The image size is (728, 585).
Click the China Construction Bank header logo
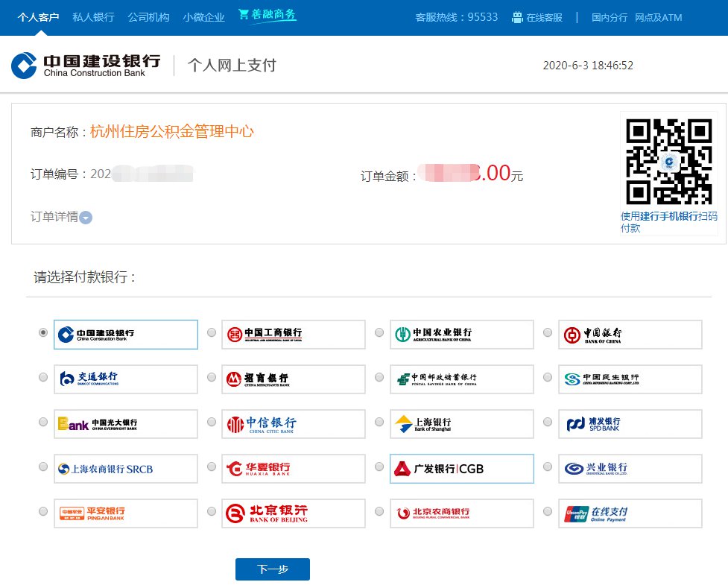(86, 65)
